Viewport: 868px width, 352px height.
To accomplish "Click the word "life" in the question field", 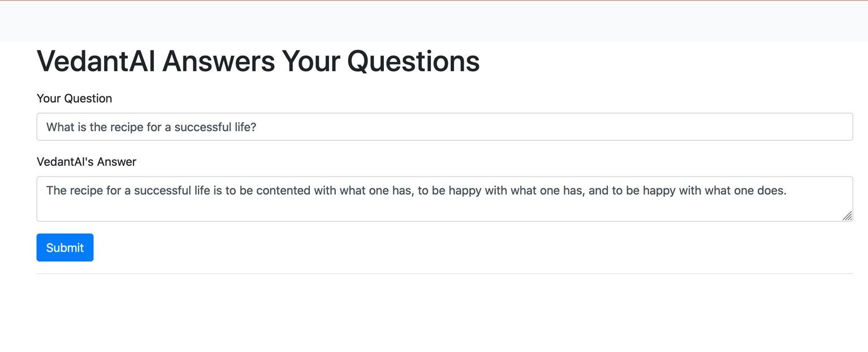I will pyautogui.click(x=242, y=127).
